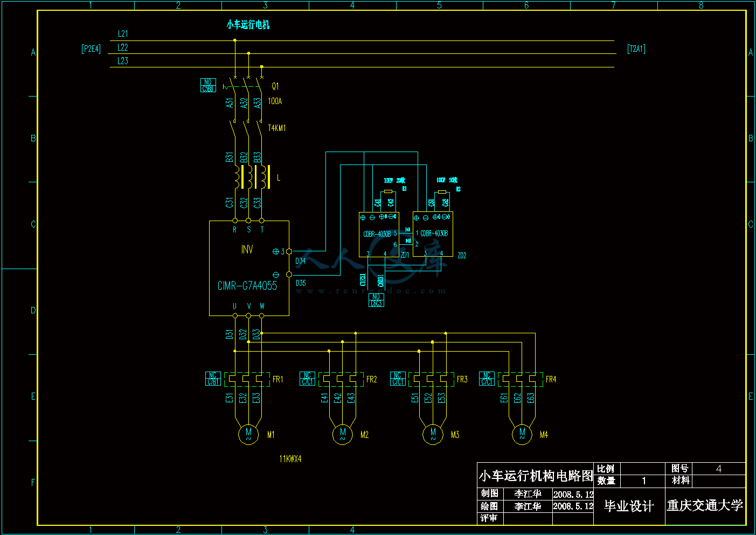Image resolution: width=756 pixels, height=535 pixels.
Task: Select the [T2A1] cross-reference tag
Action: pos(636,49)
